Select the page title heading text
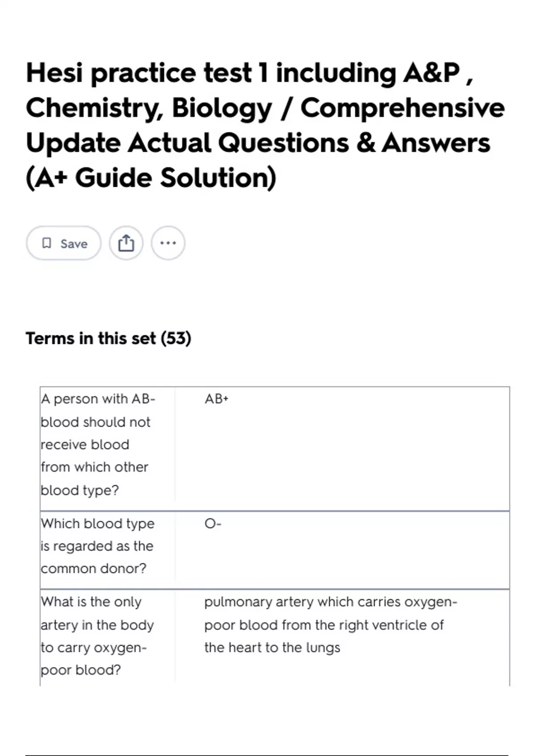 [265, 125]
